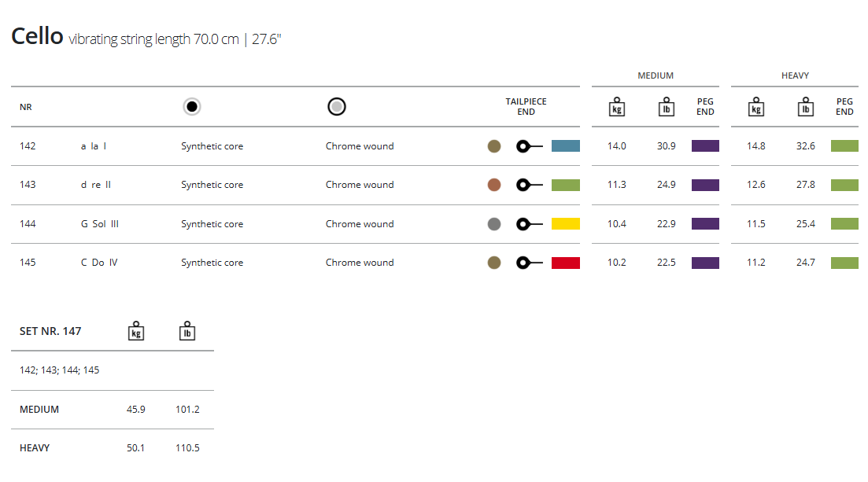Screen dimensions: 868x482
Task: Select the lb weight icon under MEDIUM
Action: pos(666,107)
